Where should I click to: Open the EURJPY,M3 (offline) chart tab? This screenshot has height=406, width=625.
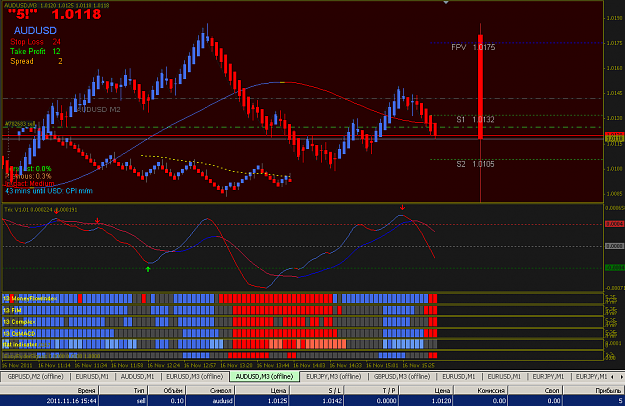(333, 376)
